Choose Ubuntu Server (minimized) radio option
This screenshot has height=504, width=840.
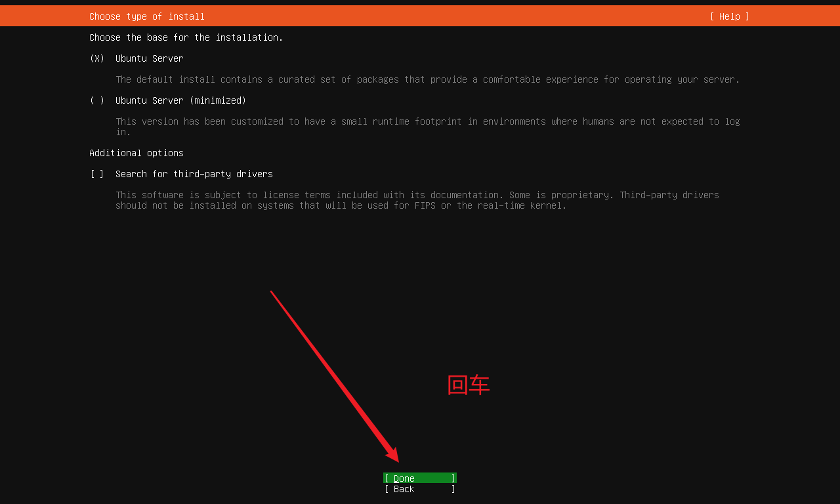97,100
